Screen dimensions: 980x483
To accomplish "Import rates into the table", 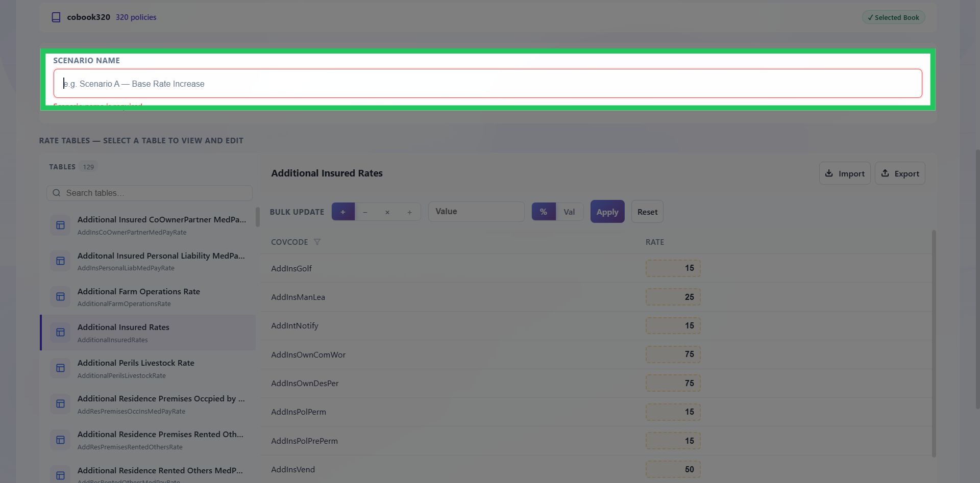I will [845, 173].
